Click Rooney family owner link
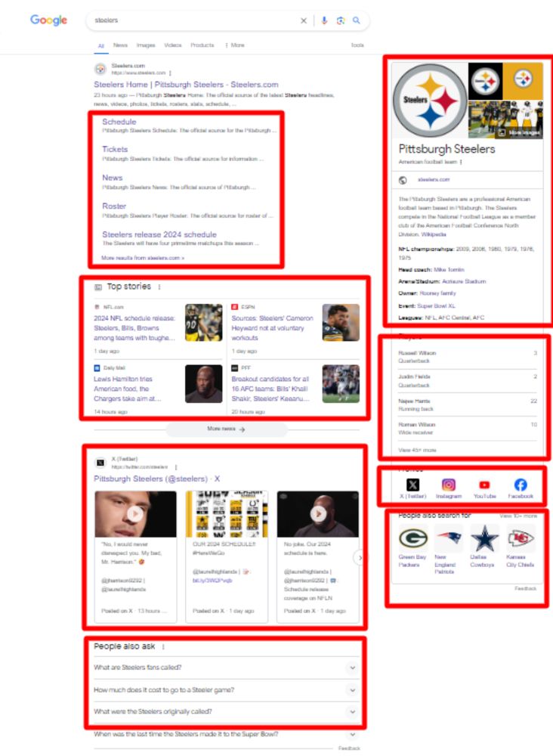 pos(438,293)
